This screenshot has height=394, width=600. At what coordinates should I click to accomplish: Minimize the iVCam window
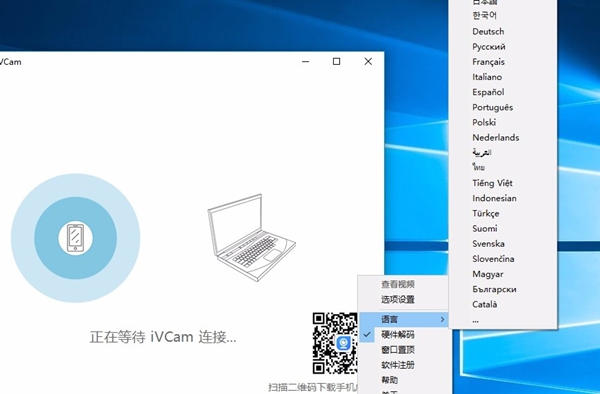[305, 62]
